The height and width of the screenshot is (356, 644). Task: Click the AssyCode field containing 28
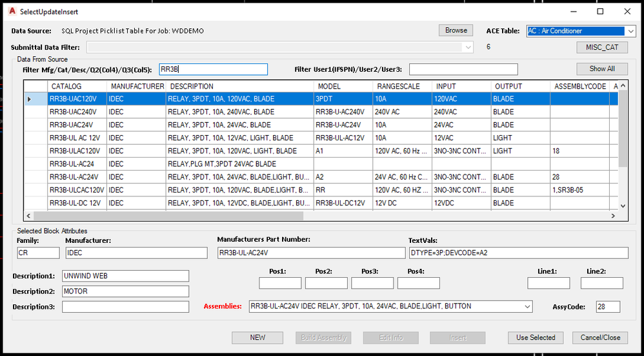[608, 307]
